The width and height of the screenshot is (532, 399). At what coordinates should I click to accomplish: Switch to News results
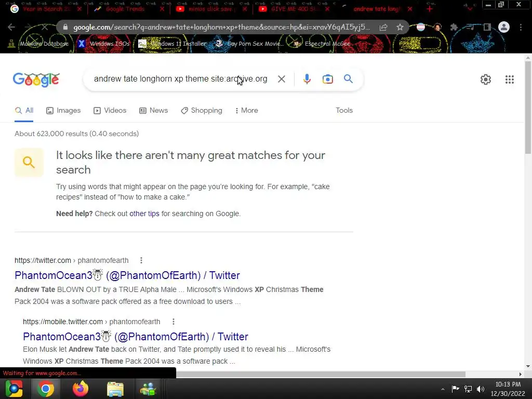154,110
